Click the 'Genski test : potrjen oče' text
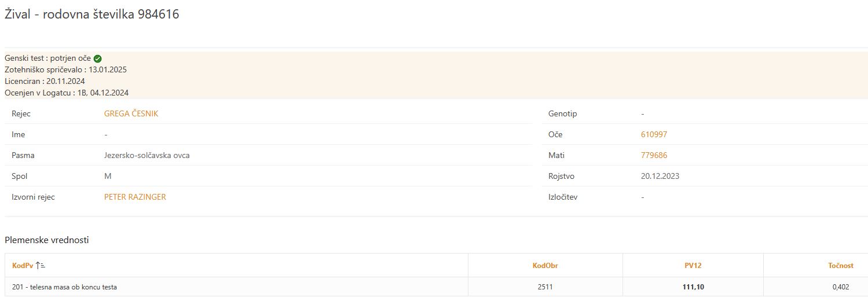This screenshot has height=301, width=868. tap(47, 58)
